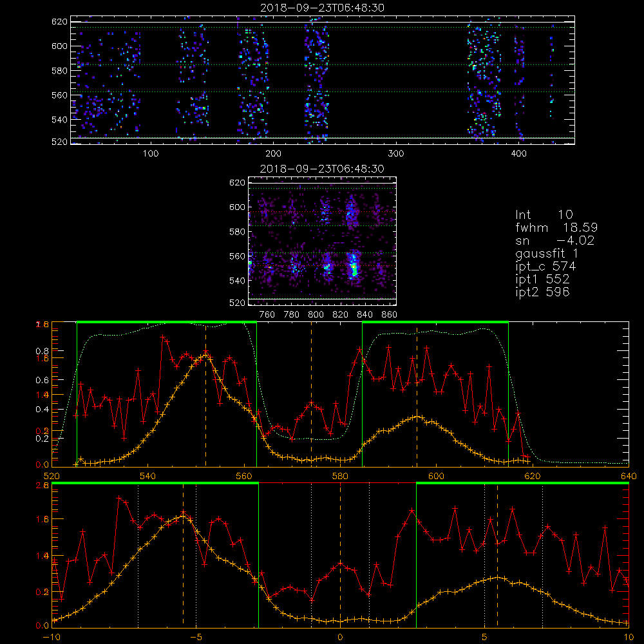Click x-axis label 860 on middle plot
This screenshot has height=644, width=644.
[390, 315]
